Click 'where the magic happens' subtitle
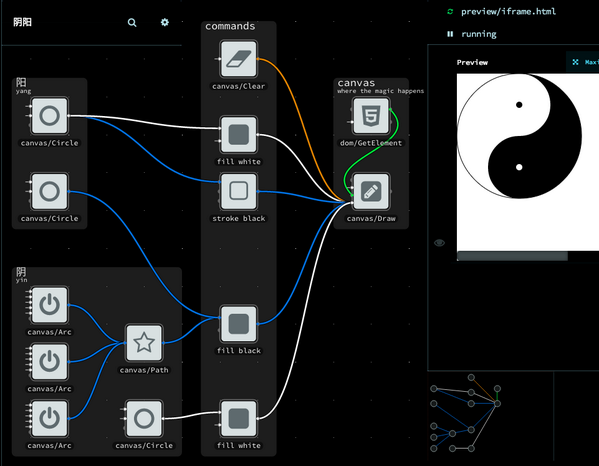 click(380, 91)
